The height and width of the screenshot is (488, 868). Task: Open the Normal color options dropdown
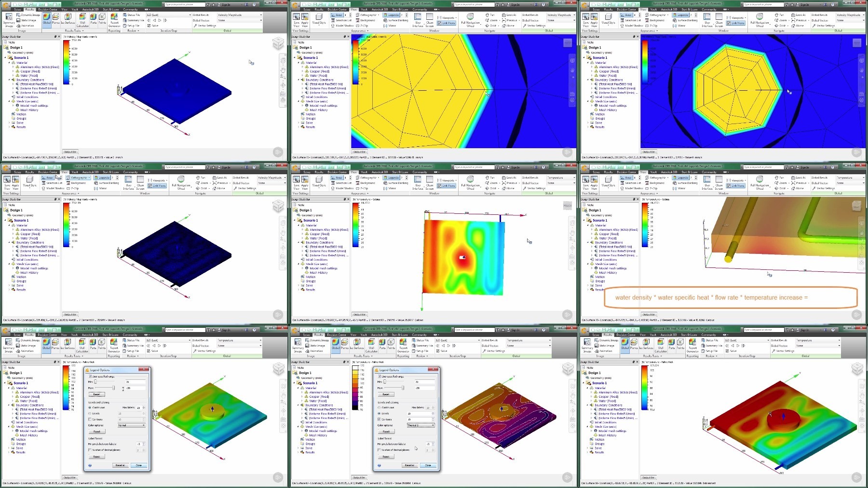click(x=131, y=425)
